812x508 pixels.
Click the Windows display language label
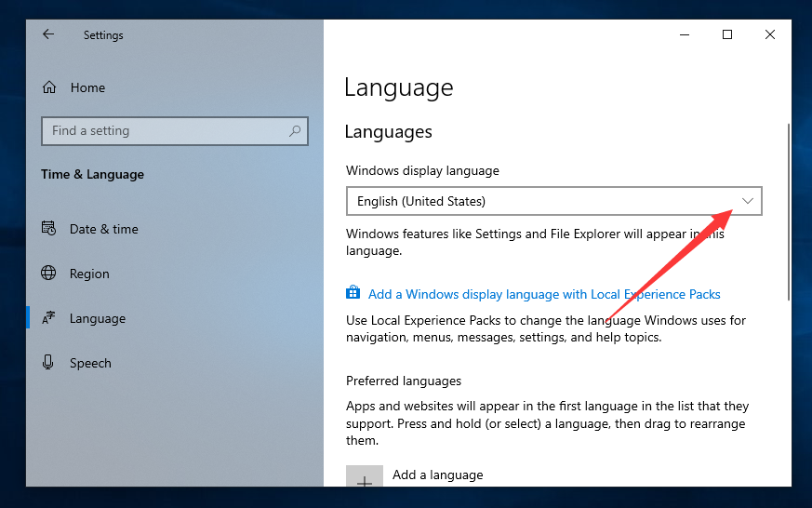[422, 170]
